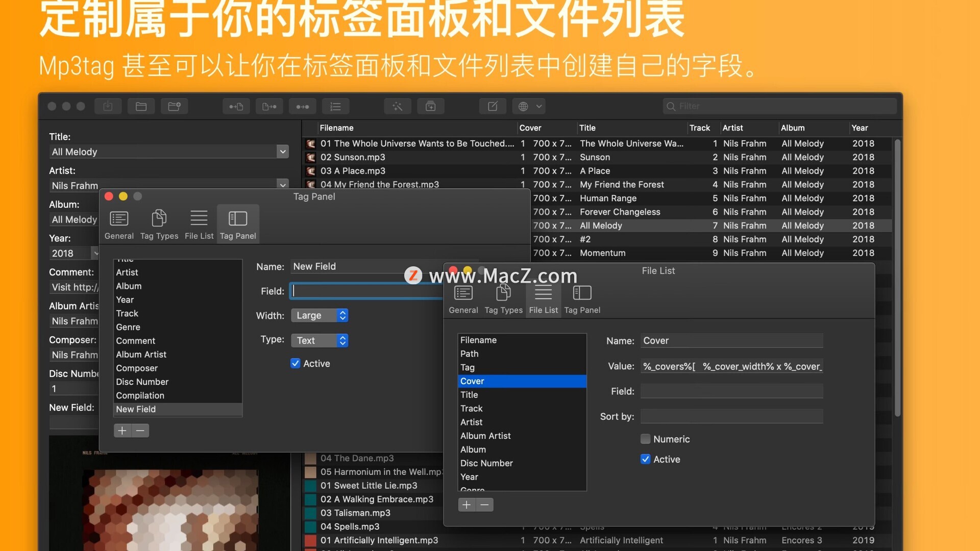980x551 pixels.
Task: Click the minus button under Tag Panel list
Action: [140, 431]
